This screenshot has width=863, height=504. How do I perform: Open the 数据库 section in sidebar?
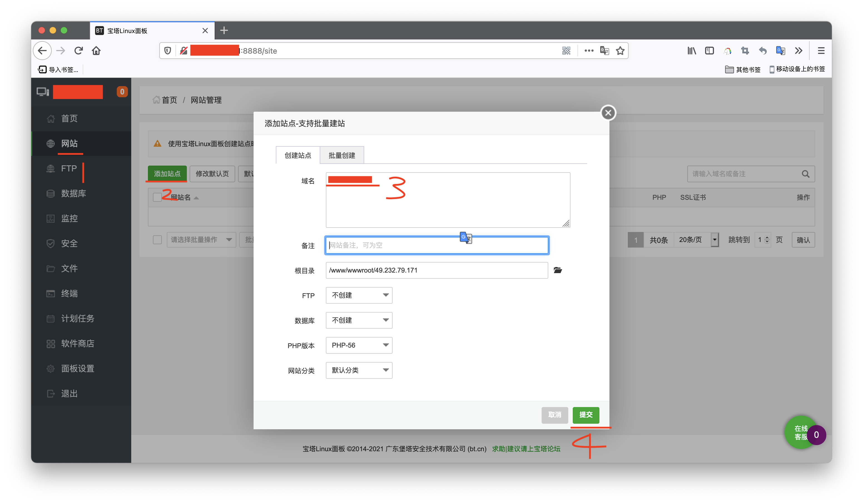point(73,193)
